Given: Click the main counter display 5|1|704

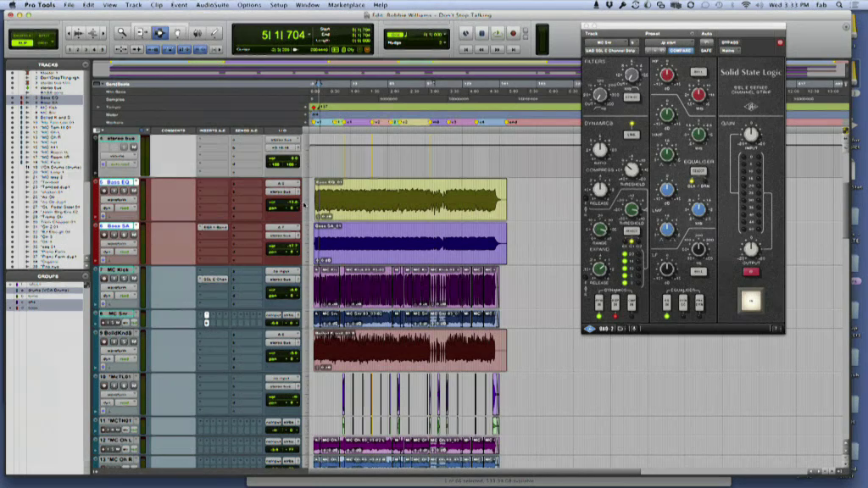Looking at the screenshot, I should coord(283,36).
